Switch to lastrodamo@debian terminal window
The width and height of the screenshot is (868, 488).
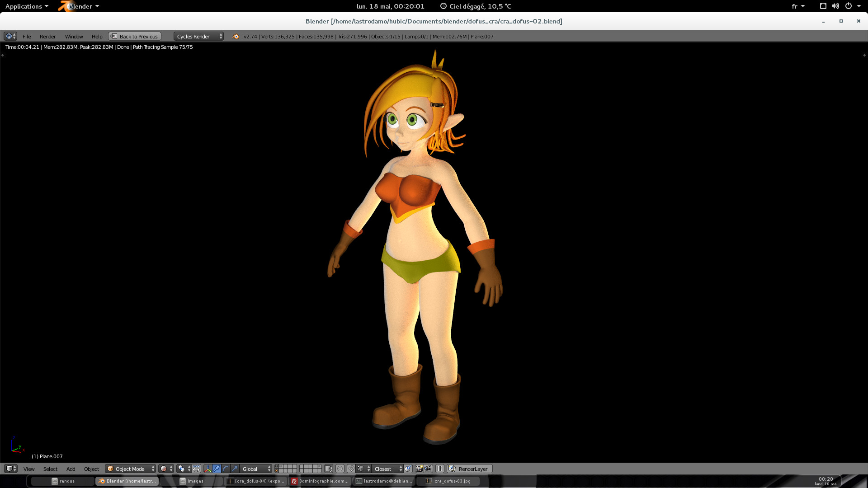point(384,481)
